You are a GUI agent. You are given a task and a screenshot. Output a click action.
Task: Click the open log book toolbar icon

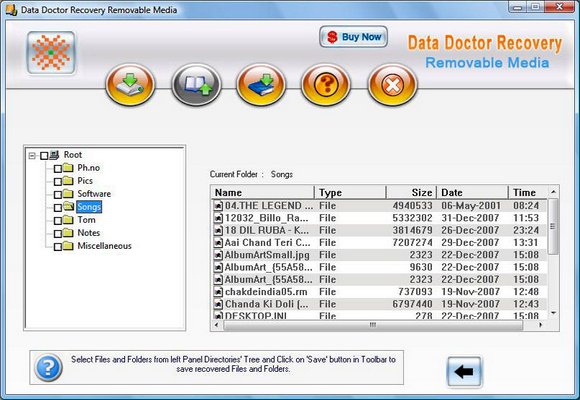(196, 85)
